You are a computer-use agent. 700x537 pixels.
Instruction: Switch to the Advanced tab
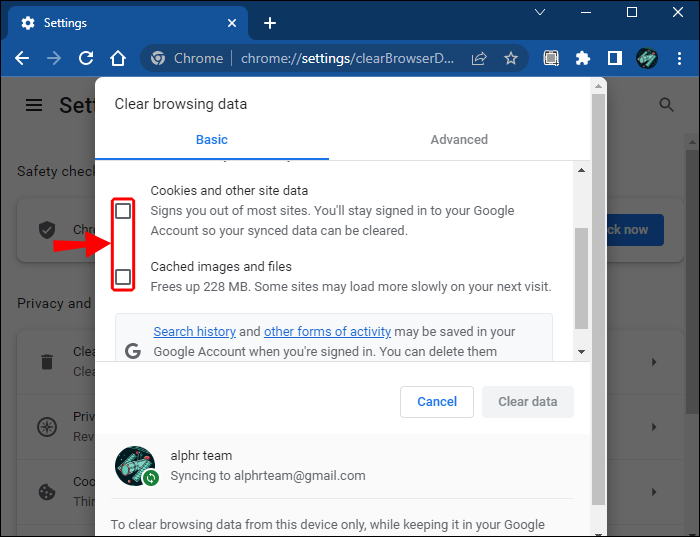tap(459, 140)
